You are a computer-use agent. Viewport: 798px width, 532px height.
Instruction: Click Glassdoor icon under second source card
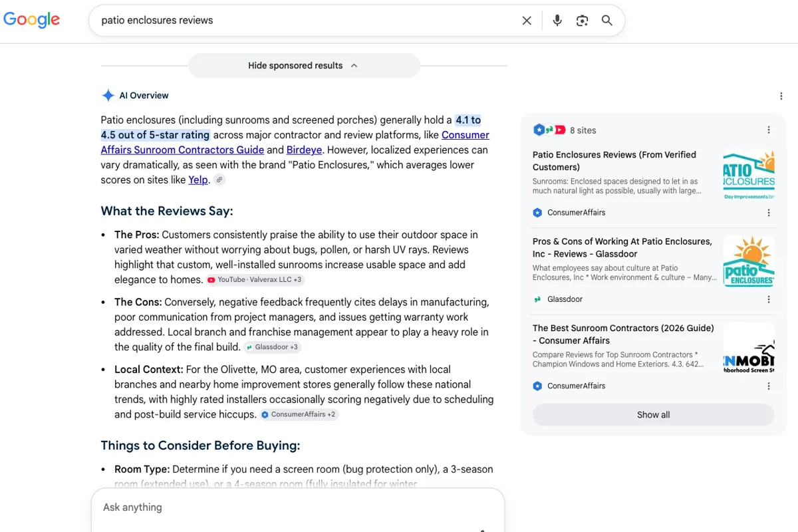tap(537, 299)
